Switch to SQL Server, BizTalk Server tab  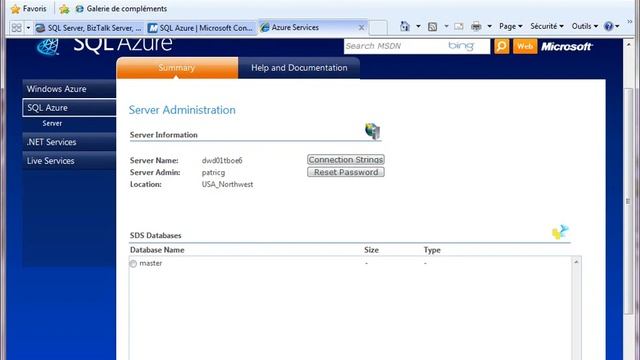tap(89, 28)
